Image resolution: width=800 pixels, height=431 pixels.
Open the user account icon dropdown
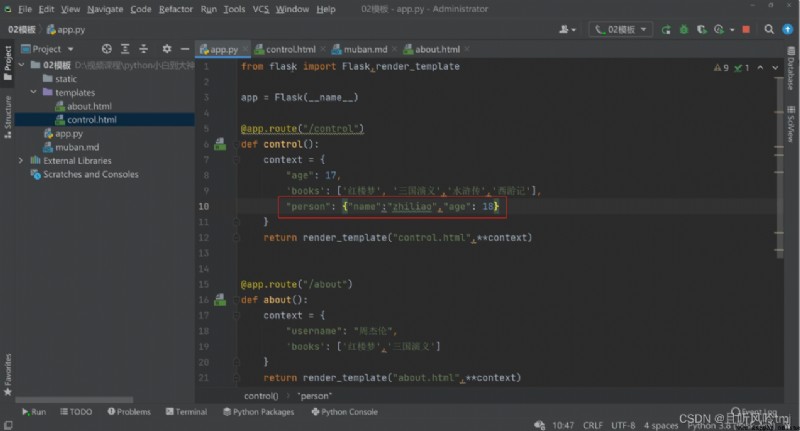pos(567,30)
